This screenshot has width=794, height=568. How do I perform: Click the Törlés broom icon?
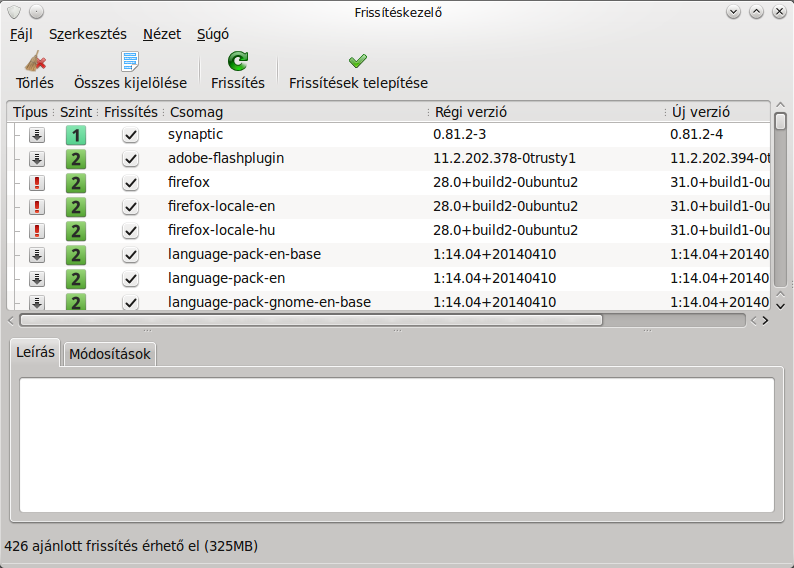[35, 62]
